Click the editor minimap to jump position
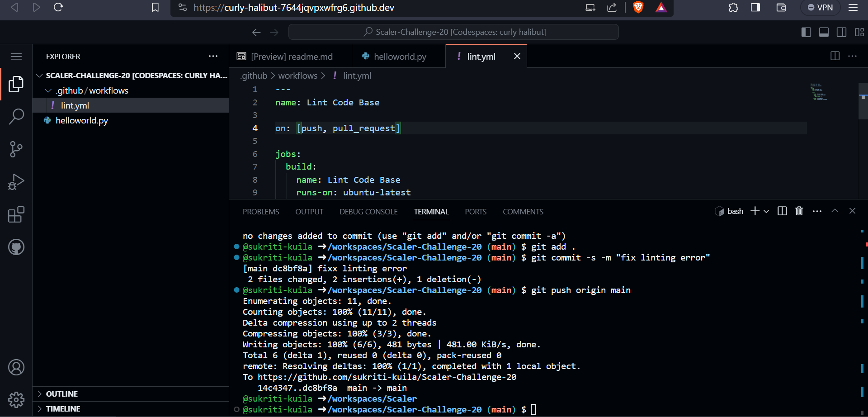This screenshot has height=417, width=868. (x=818, y=90)
